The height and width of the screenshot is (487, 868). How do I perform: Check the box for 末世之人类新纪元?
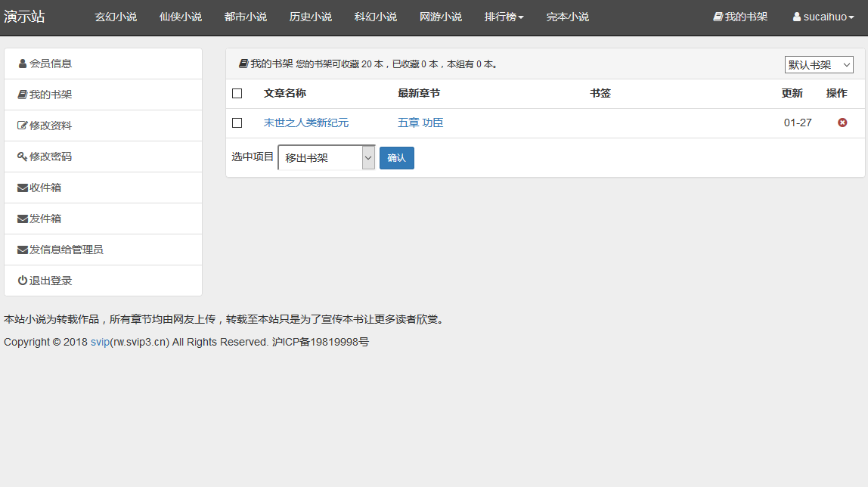point(237,123)
